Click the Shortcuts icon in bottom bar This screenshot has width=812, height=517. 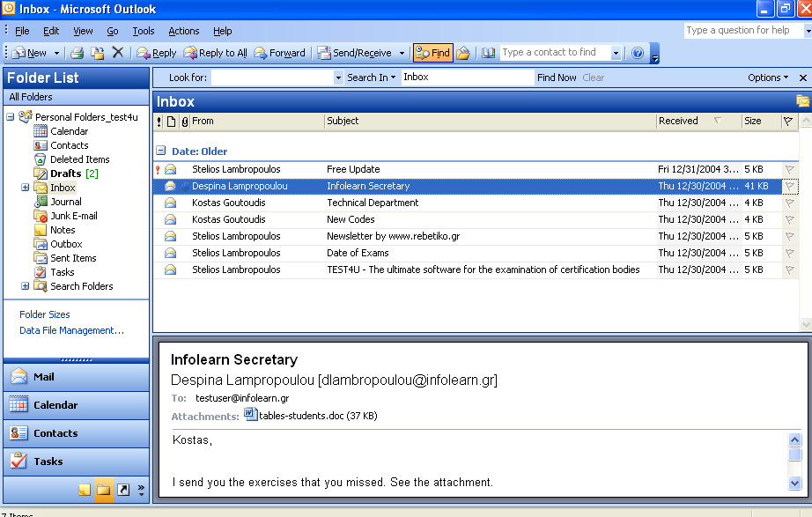(123, 490)
